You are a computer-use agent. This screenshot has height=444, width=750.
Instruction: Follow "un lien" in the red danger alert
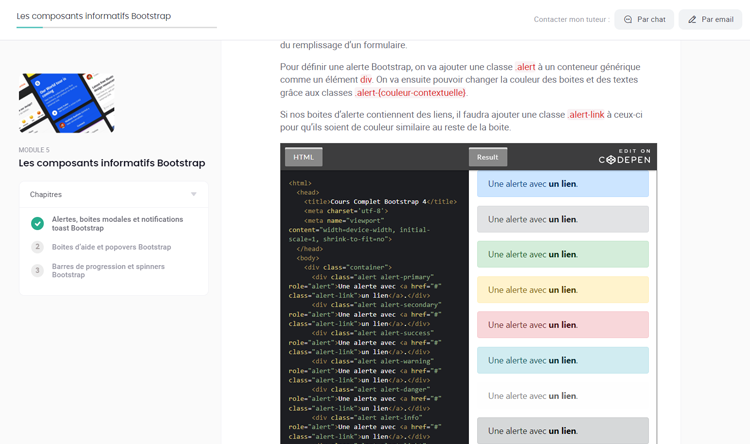click(563, 325)
